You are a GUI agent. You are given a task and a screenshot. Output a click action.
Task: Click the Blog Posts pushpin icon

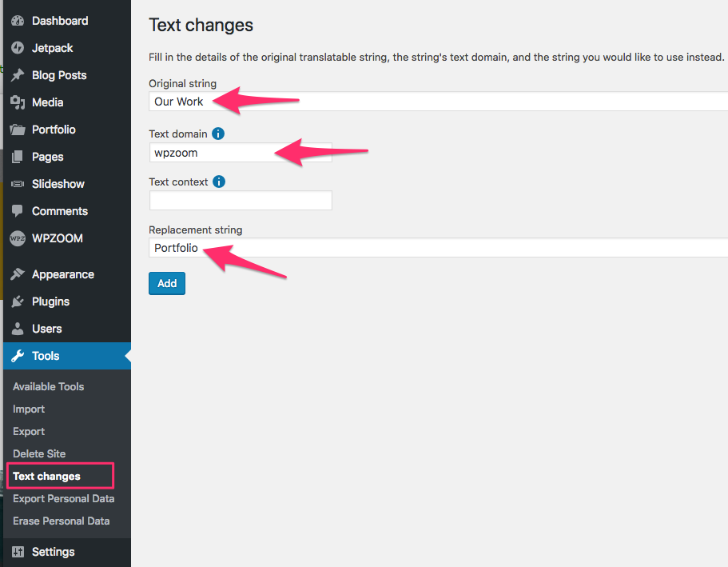click(x=18, y=75)
